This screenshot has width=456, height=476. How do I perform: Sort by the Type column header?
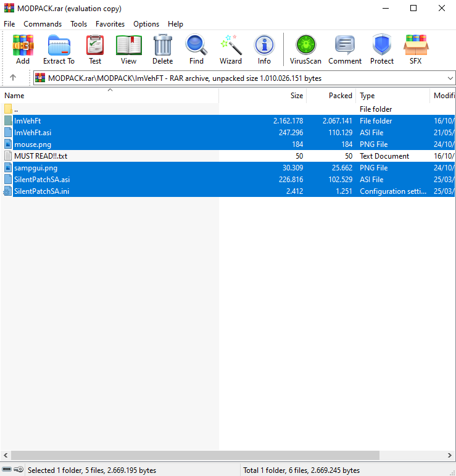pos(393,96)
